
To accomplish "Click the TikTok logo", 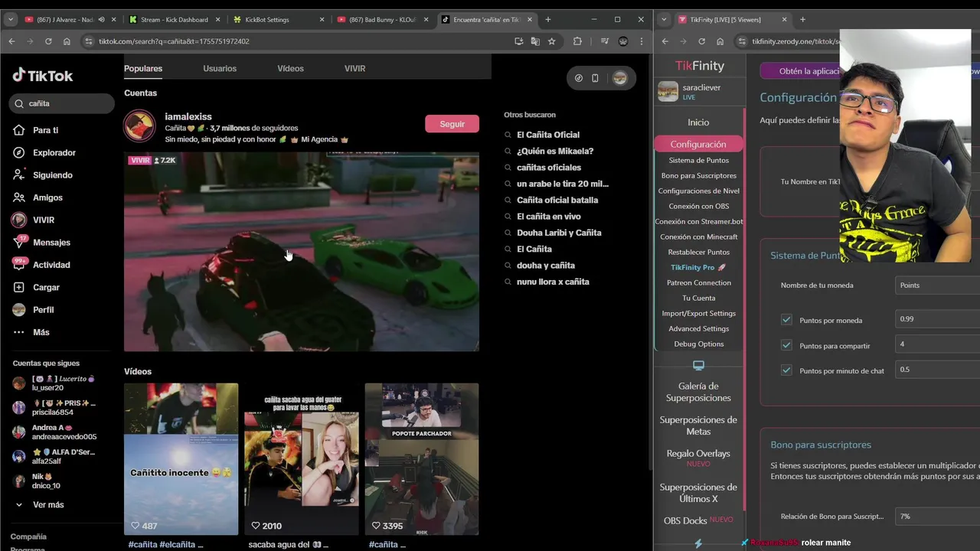I will coord(43,75).
